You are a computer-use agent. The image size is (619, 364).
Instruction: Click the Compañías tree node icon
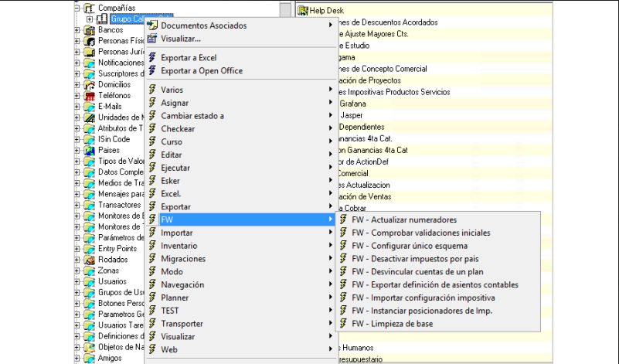90,8
